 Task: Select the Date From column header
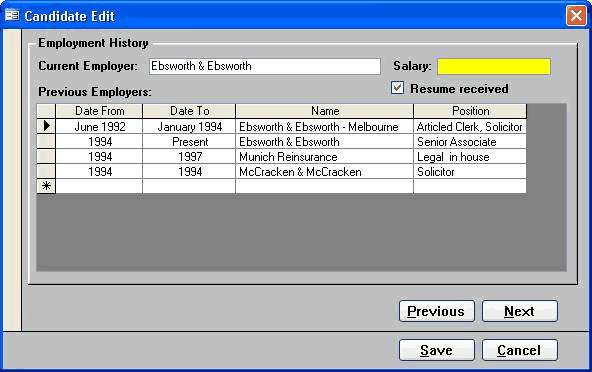[x=99, y=111]
